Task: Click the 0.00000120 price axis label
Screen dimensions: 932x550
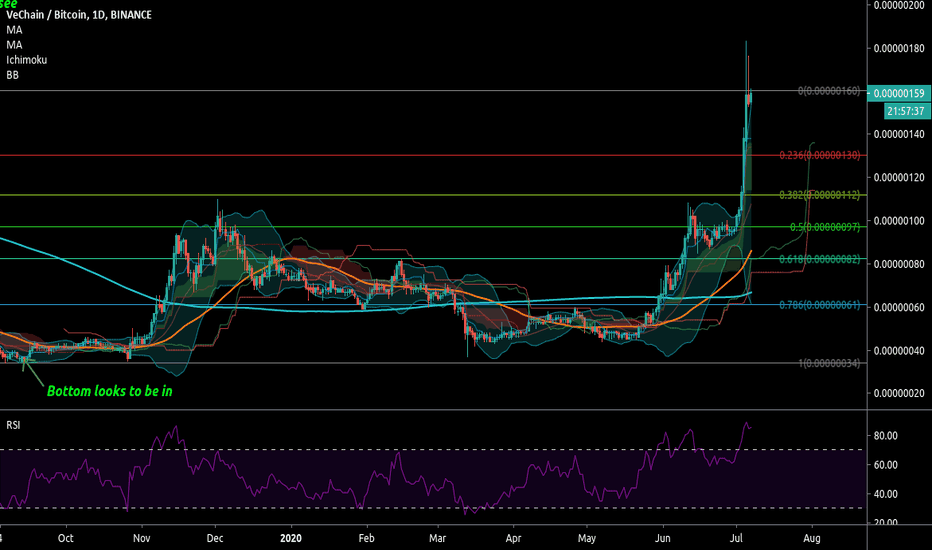Action: tap(899, 178)
